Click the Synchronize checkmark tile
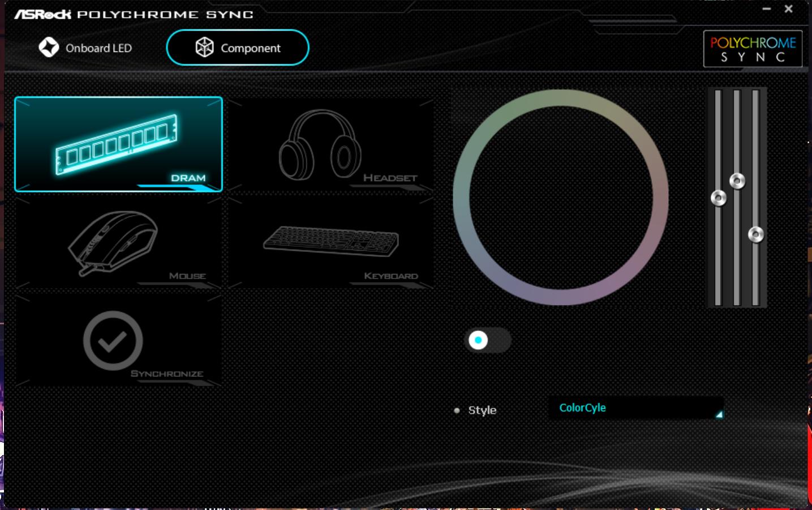Screen dimensions: 812x510 [118, 340]
